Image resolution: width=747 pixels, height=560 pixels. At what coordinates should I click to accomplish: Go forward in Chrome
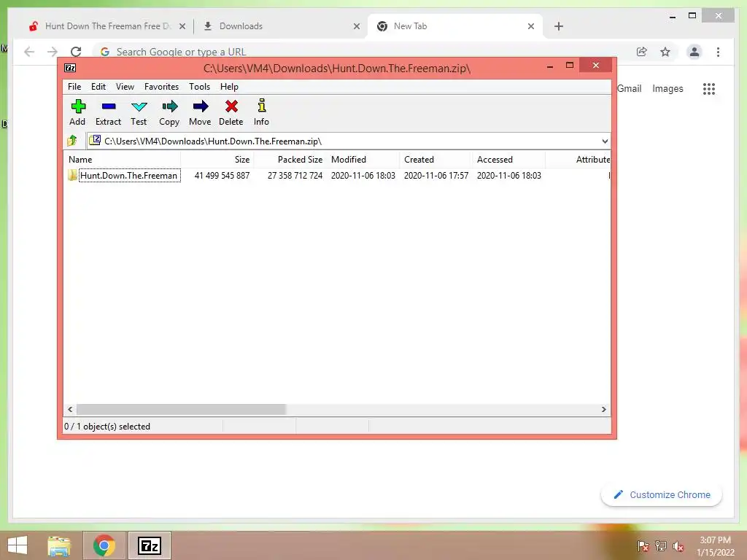tap(53, 52)
